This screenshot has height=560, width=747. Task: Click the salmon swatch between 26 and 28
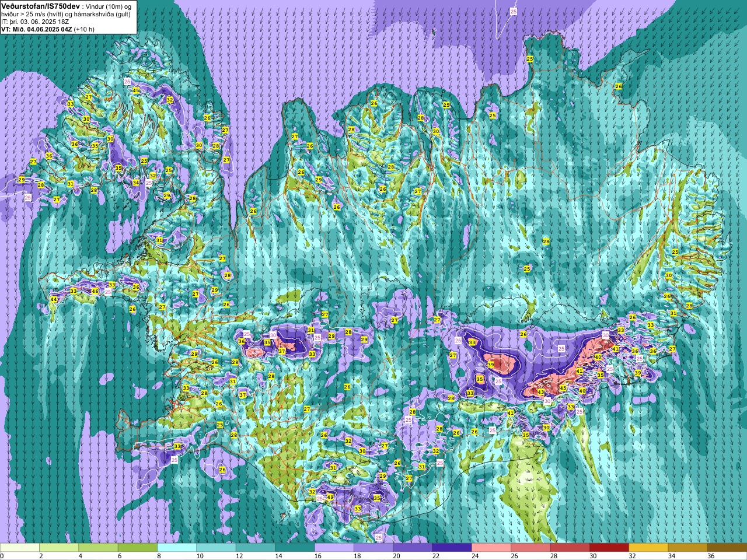[x=530, y=548]
